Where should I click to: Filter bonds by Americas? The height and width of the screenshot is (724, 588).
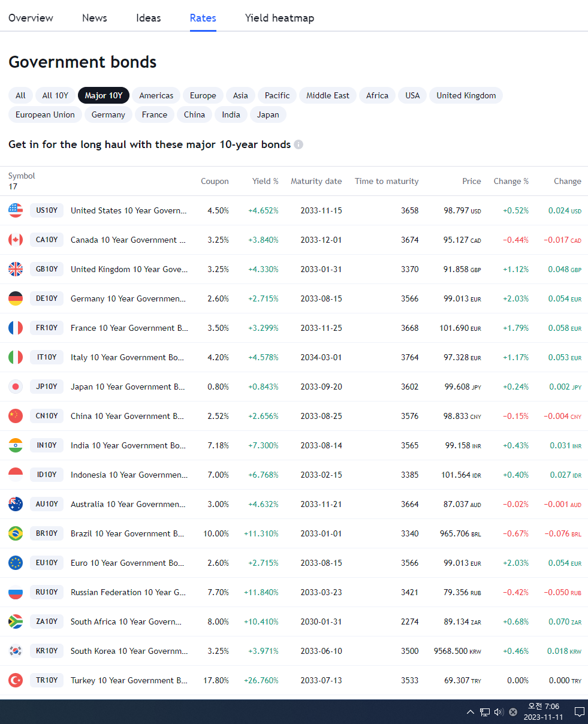pos(156,95)
